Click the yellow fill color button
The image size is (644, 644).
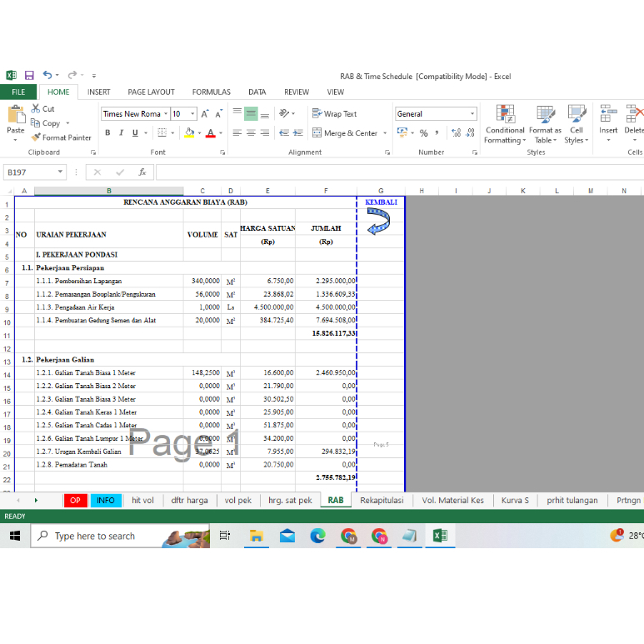coord(189,133)
